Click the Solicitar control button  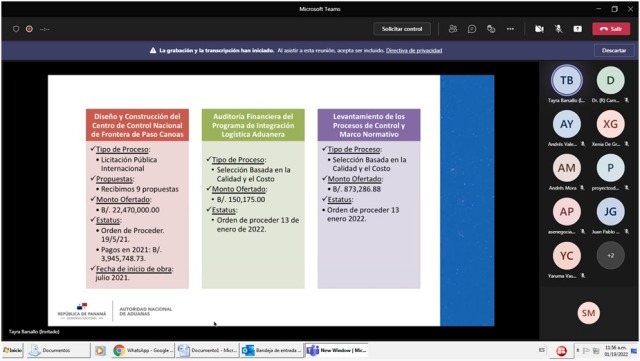point(402,29)
